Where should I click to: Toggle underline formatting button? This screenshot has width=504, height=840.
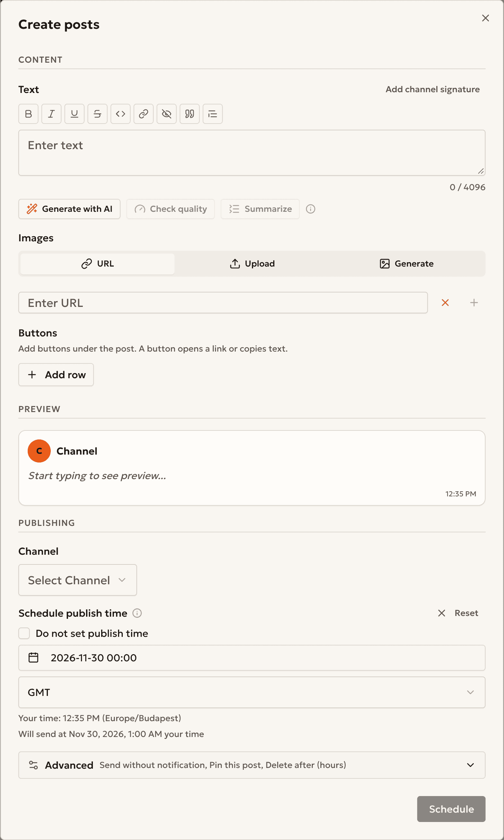click(75, 114)
